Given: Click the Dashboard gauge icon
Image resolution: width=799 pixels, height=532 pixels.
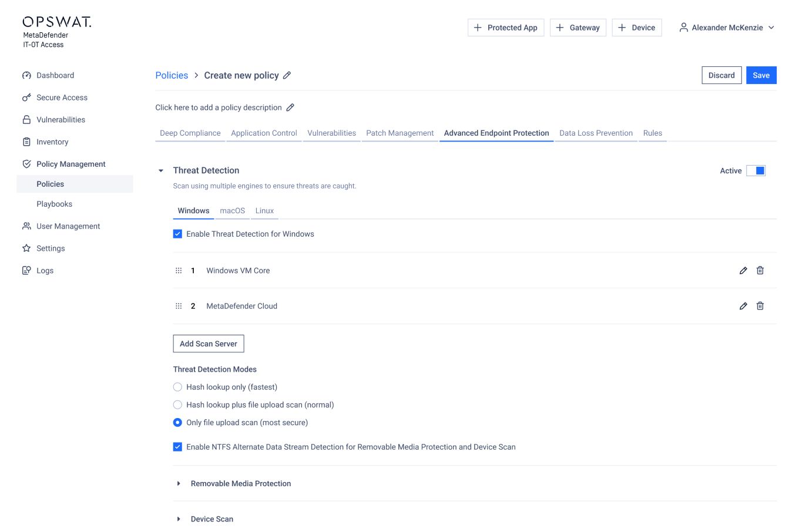Looking at the screenshot, I should tap(26, 75).
